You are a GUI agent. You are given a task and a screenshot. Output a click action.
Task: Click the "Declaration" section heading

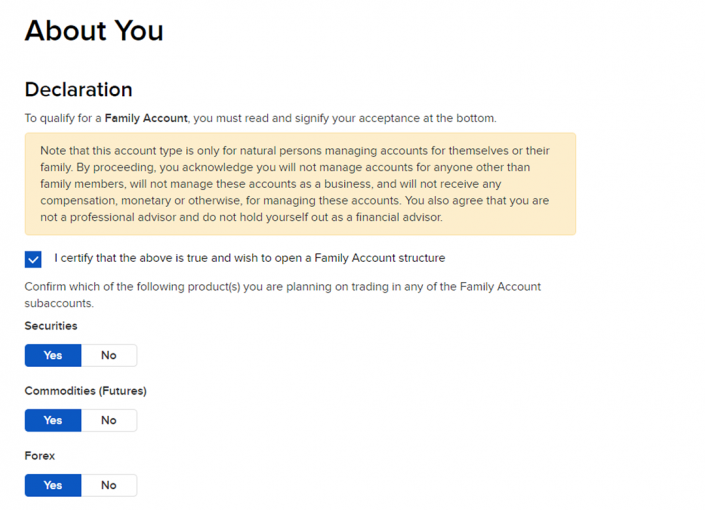[x=78, y=90]
